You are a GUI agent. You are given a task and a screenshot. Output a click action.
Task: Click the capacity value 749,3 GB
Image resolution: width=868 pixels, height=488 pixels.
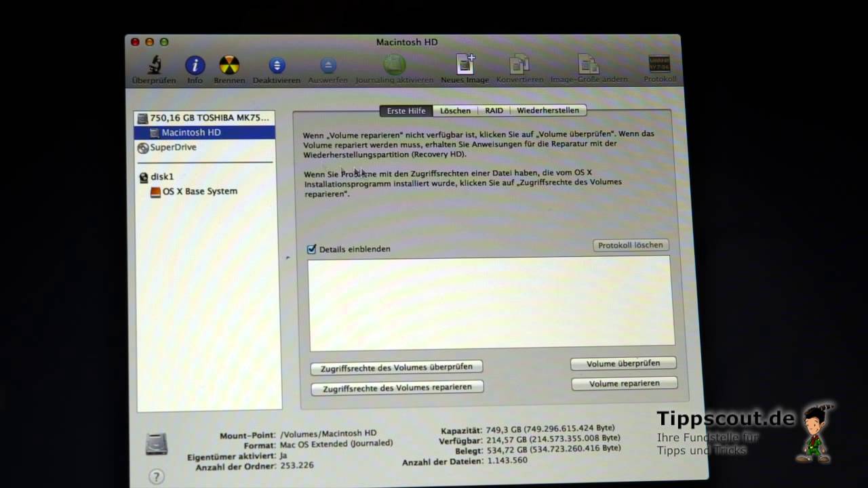(502, 430)
